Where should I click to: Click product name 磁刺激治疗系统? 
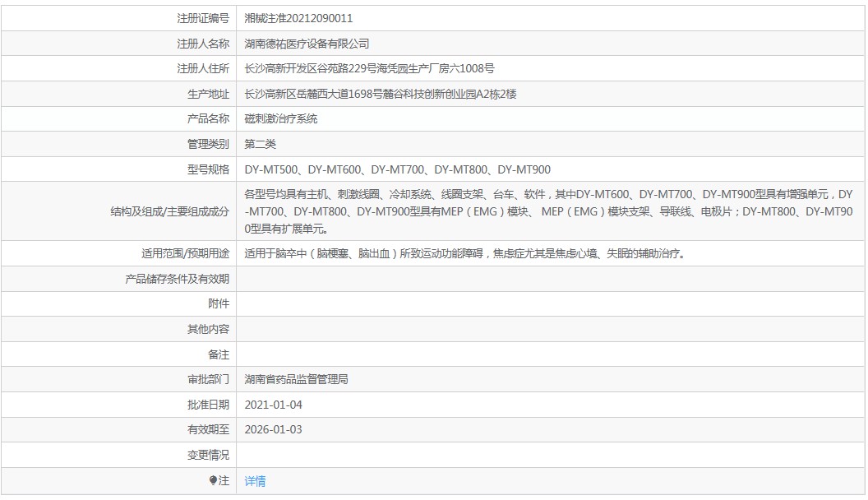pyautogui.click(x=280, y=118)
